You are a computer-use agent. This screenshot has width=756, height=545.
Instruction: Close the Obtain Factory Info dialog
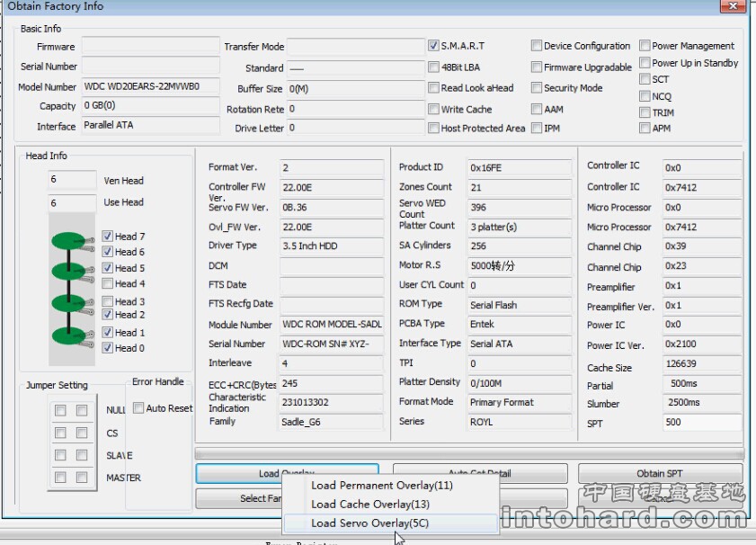point(734,5)
